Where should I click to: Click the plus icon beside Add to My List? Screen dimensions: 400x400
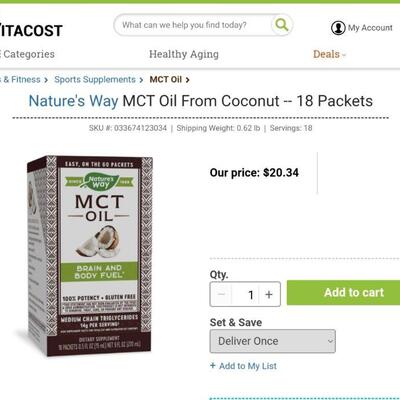pyautogui.click(x=213, y=365)
